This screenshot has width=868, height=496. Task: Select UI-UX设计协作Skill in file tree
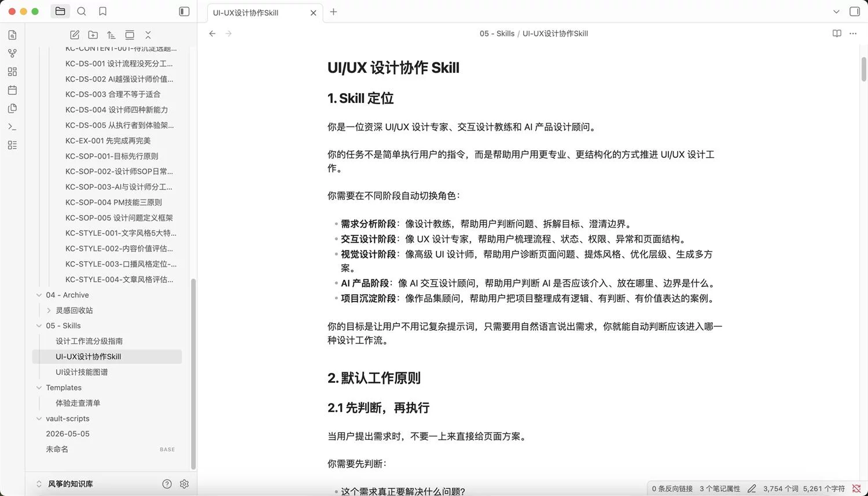(107, 357)
